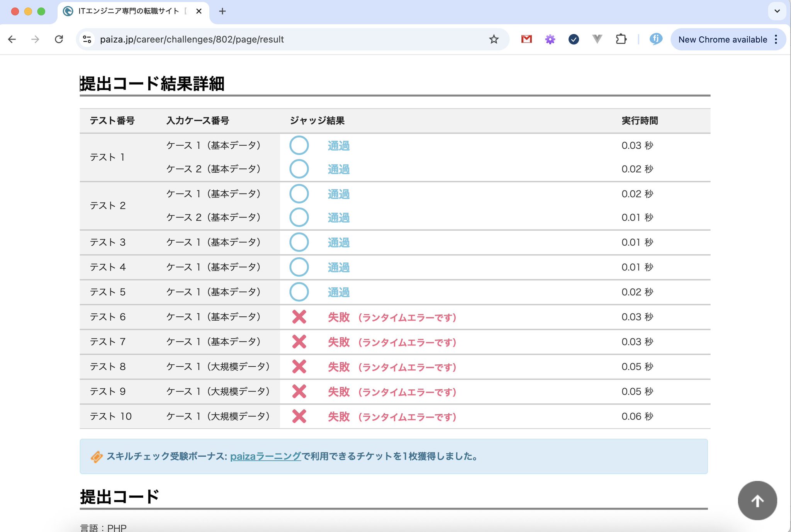Click pass circle icon for テスト 3

299,242
